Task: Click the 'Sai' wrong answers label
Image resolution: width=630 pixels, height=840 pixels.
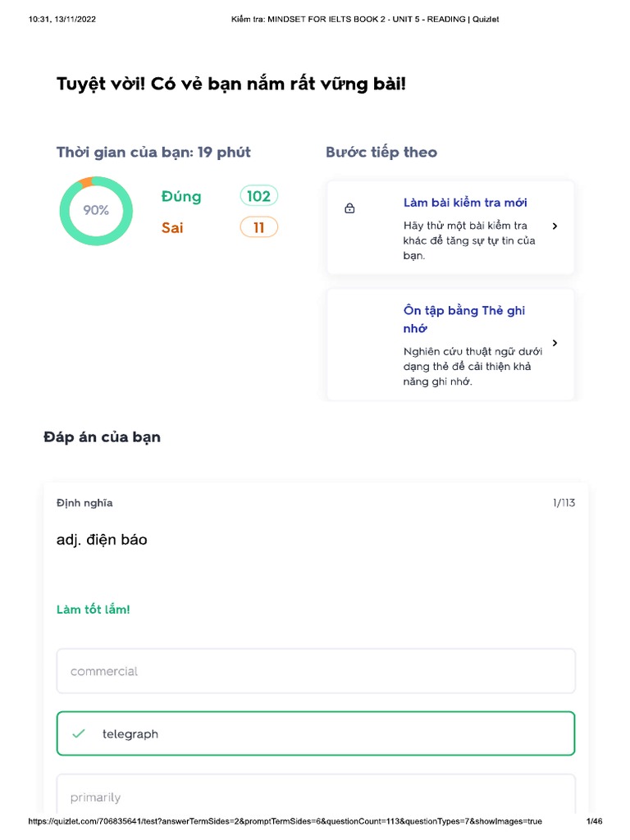Action: (172, 227)
